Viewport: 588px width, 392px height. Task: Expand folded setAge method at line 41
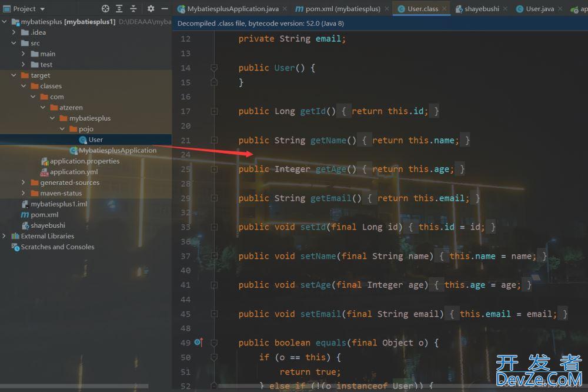tap(214, 285)
